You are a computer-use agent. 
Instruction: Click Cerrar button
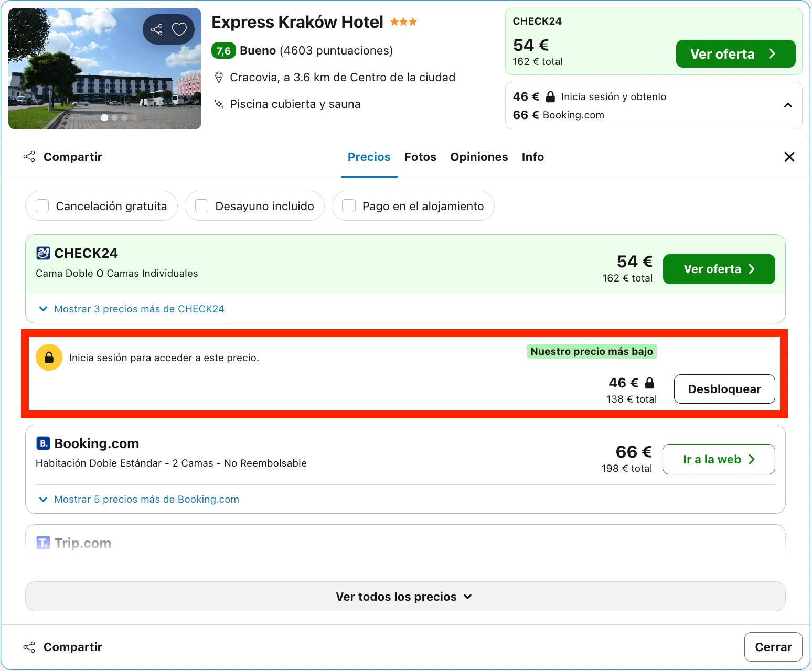773,647
